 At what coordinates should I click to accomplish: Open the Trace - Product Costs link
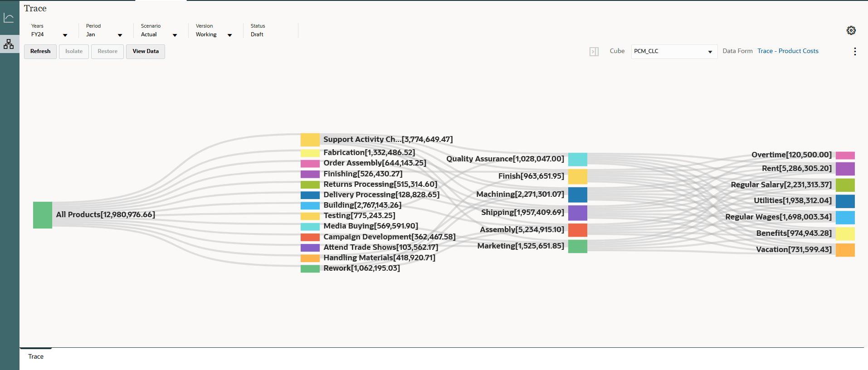788,51
